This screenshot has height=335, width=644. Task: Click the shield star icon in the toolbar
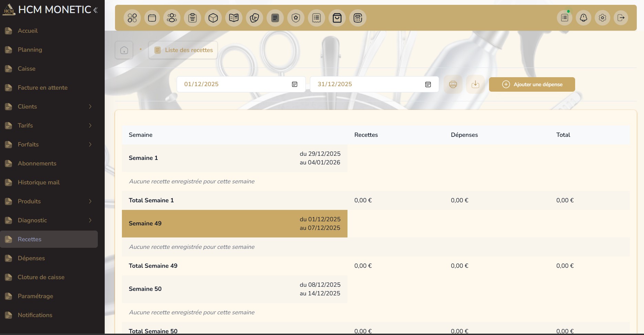(296, 18)
